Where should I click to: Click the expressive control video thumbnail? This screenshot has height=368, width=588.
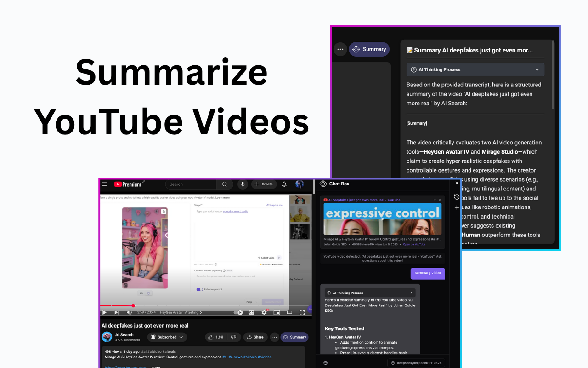point(383,219)
